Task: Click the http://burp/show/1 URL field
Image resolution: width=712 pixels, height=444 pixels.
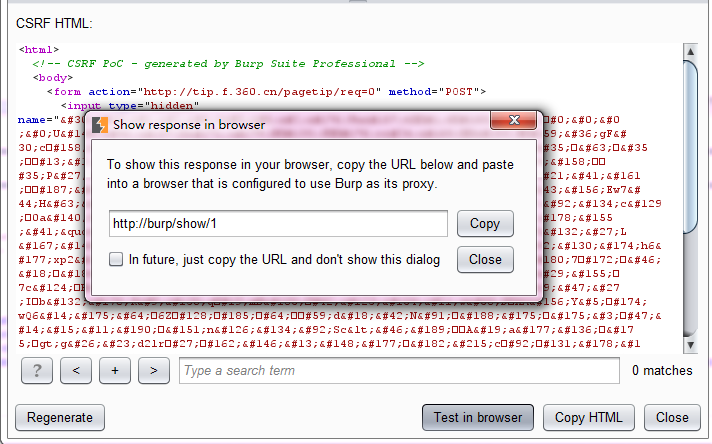Action: [278, 223]
